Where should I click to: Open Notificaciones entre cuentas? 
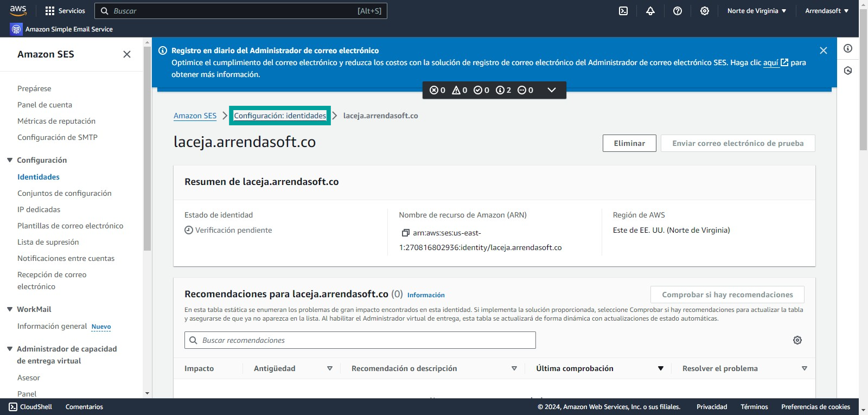66,258
